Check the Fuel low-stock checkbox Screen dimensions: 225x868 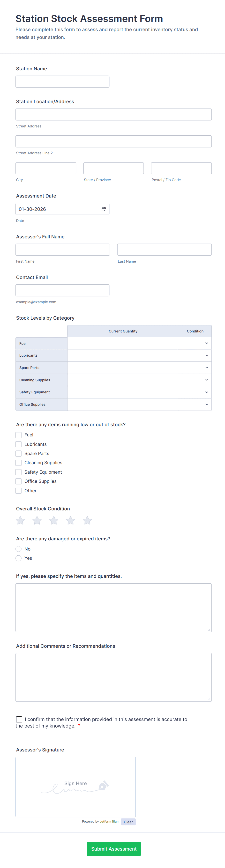pos(19,435)
